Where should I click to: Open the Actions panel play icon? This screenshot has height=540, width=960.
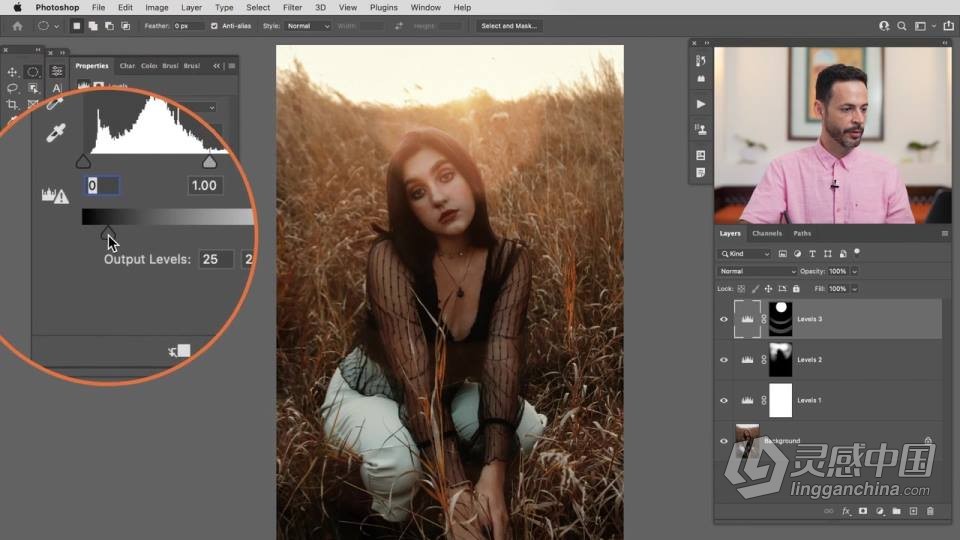[701, 104]
